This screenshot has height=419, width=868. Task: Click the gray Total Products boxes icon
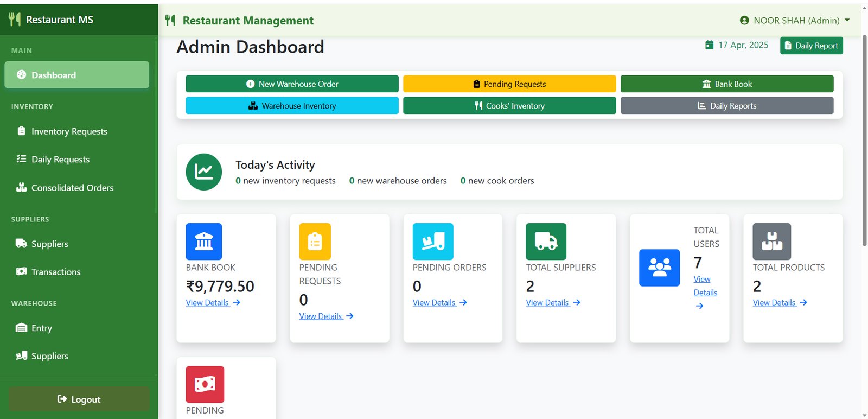point(772,242)
